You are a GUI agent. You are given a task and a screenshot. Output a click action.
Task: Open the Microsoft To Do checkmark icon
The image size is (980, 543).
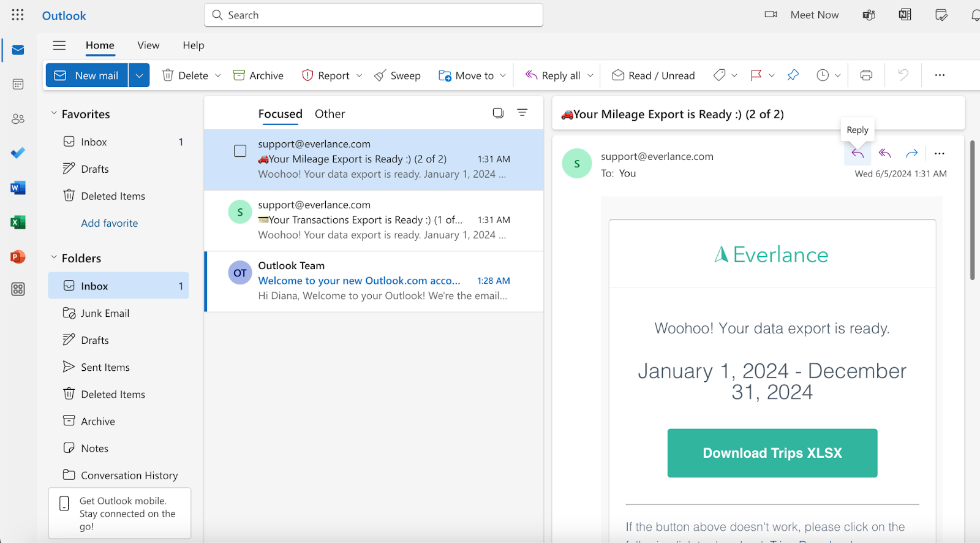pos(18,153)
